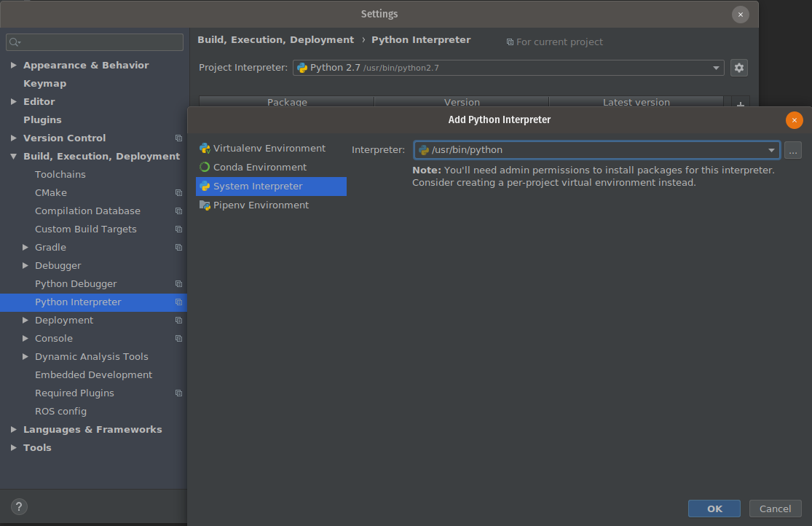Expand the Debugger node
Viewport: 812px width, 526px height.
click(x=25, y=265)
